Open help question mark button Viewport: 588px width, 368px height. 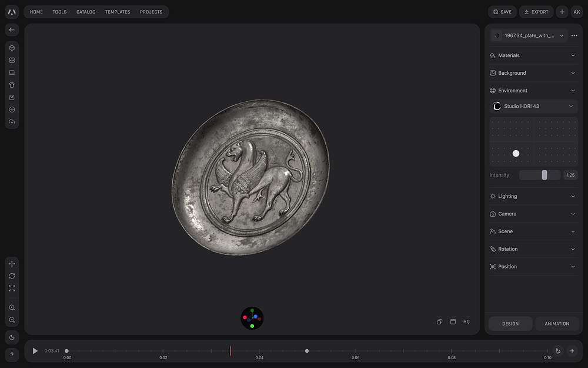pyautogui.click(x=12, y=355)
